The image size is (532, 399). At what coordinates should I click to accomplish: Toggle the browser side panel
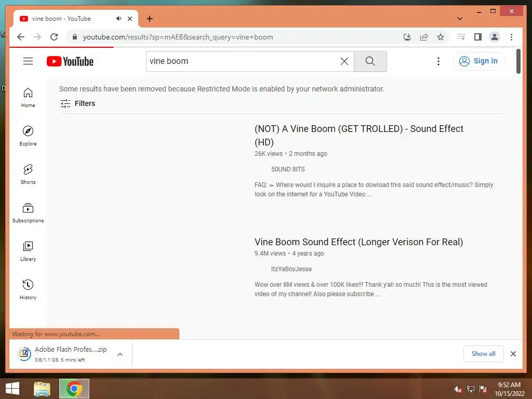point(478,37)
